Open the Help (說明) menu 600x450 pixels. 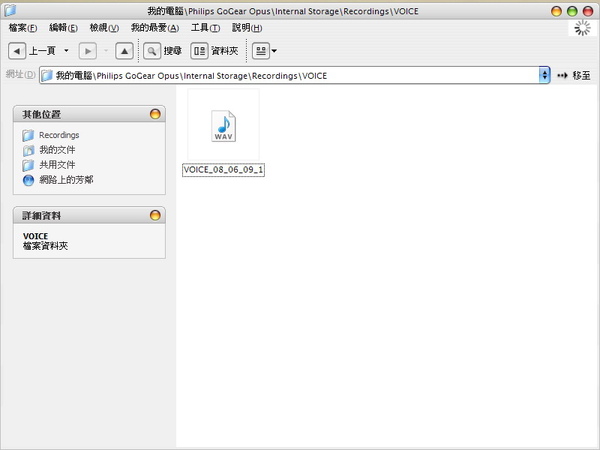click(247, 28)
